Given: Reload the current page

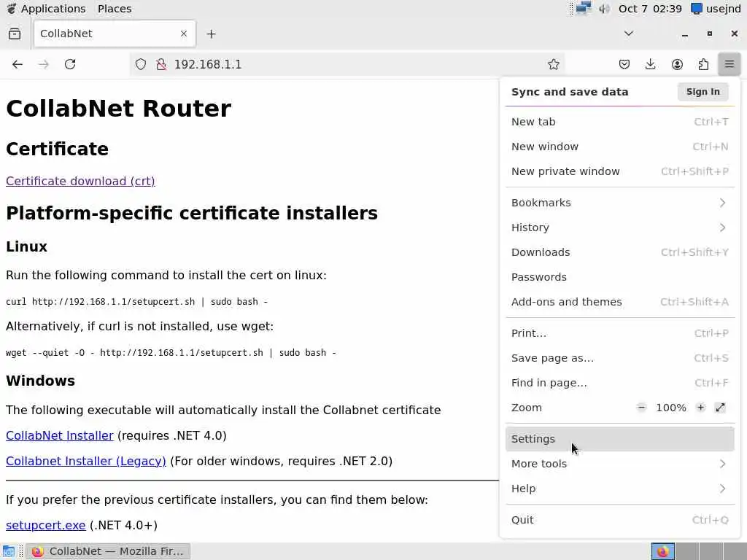Looking at the screenshot, I should tap(70, 64).
